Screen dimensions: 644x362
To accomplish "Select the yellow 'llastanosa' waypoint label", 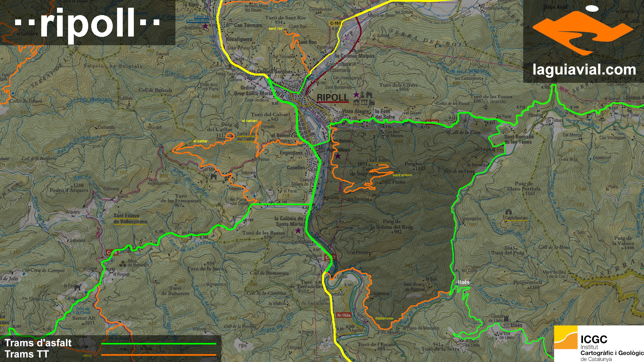I will tap(384, 318).
